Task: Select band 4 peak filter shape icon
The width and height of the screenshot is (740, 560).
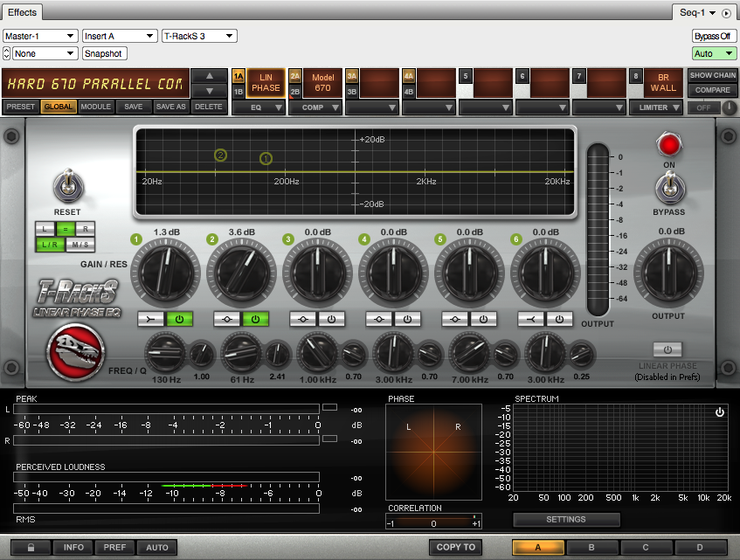Action: (x=378, y=320)
